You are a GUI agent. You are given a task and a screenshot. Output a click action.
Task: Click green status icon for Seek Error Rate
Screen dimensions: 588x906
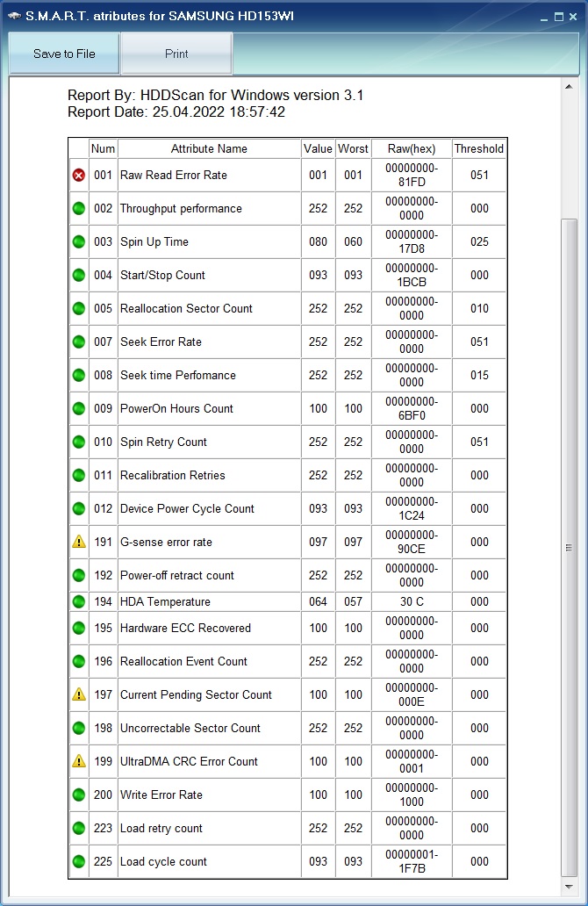pyautogui.click(x=79, y=342)
